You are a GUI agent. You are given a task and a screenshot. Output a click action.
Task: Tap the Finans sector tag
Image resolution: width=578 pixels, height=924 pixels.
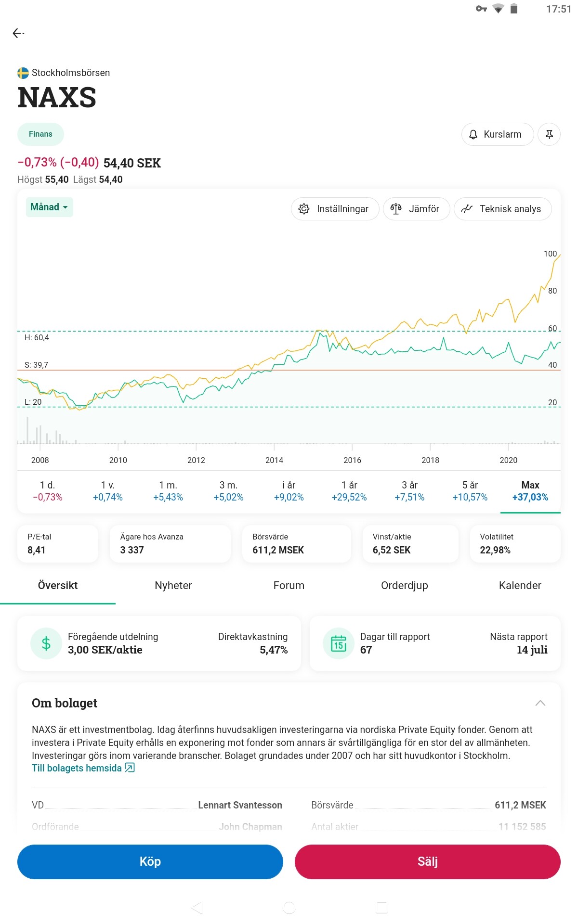(x=40, y=134)
